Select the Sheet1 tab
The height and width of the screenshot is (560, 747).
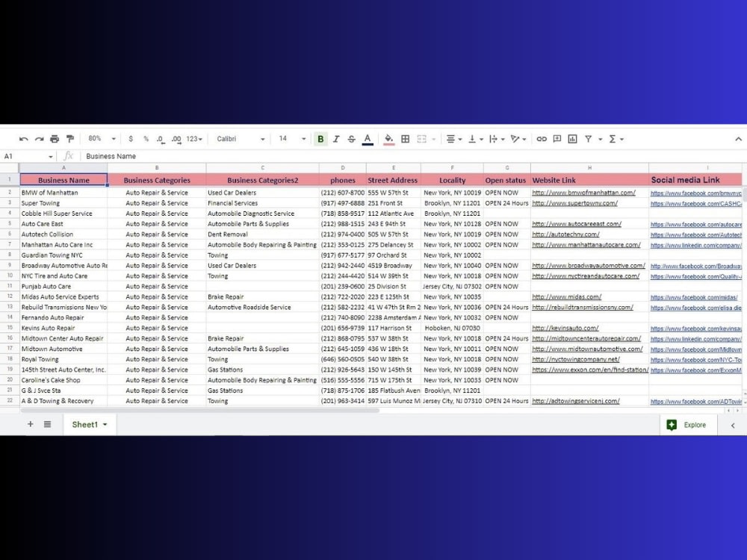click(x=89, y=424)
